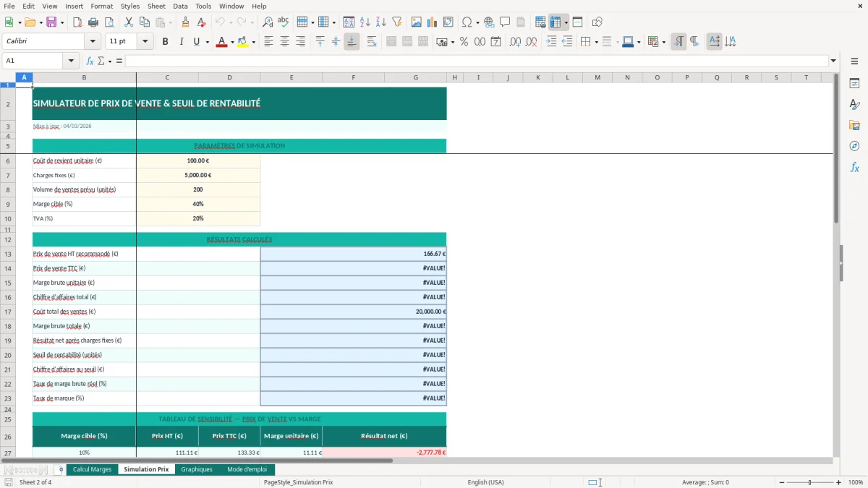Click the Zoom Out minus button
Image resolution: width=868 pixels, height=488 pixels.
[780, 482]
